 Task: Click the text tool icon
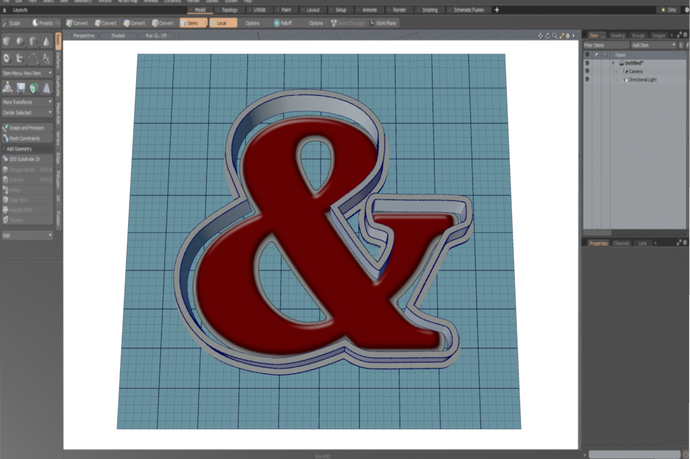coord(46,58)
